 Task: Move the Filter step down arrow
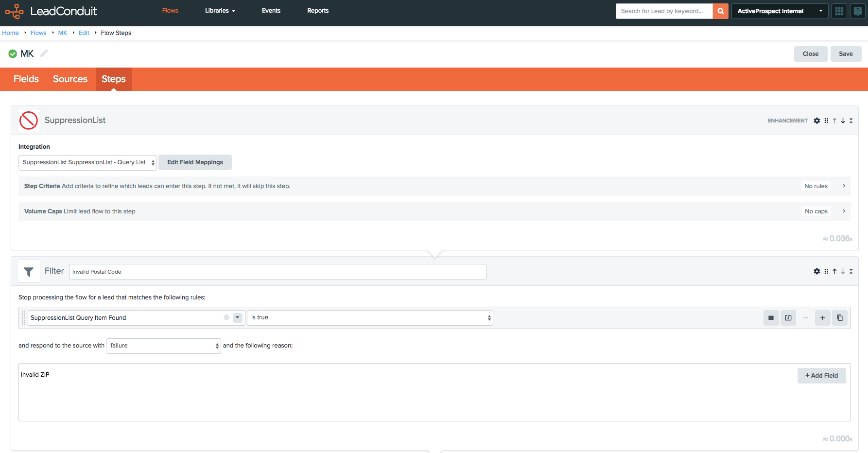[843, 271]
